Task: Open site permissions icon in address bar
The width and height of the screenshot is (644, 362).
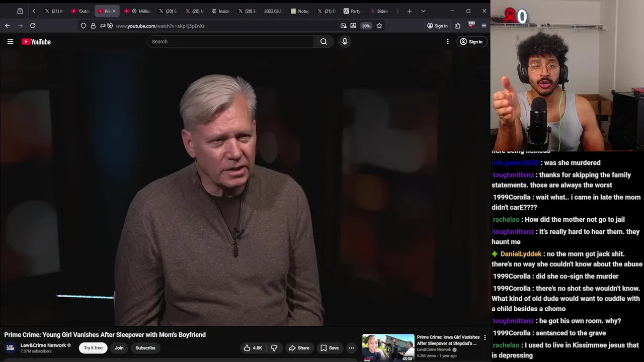Action: click(x=103, y=26)
